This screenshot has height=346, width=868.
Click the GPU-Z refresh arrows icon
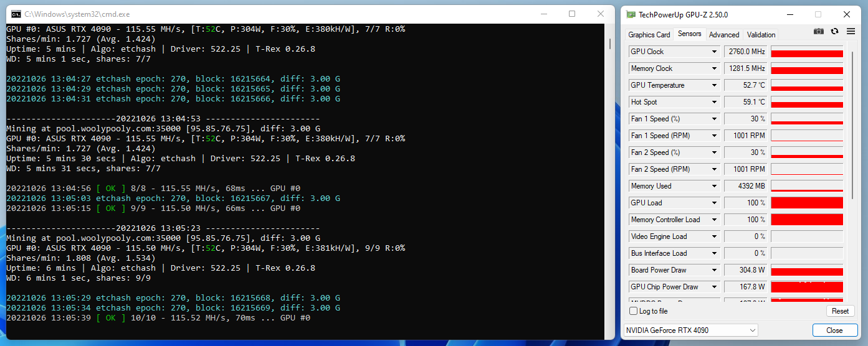pos(834,31)
